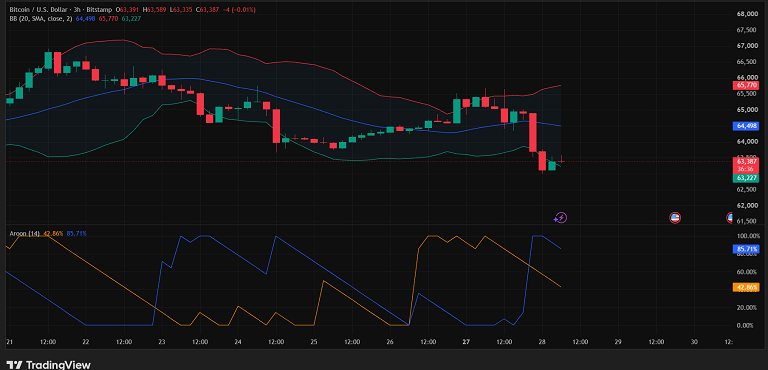Screen dimensions: 768x370
Task: Click the 61,500 price axis label
Action: pyautogui.click(x=746, y=222)
